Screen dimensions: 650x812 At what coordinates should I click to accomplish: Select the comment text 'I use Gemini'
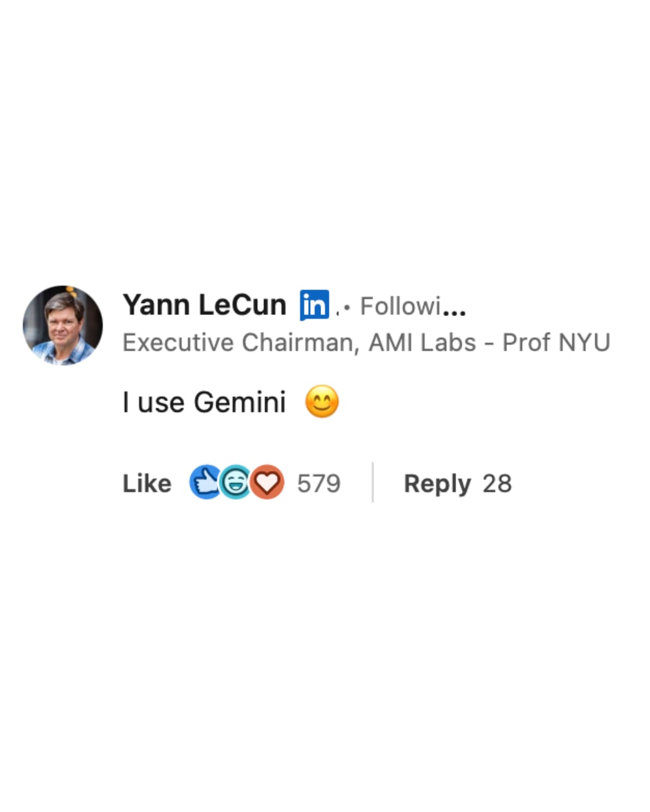click(x=205, y=402)
